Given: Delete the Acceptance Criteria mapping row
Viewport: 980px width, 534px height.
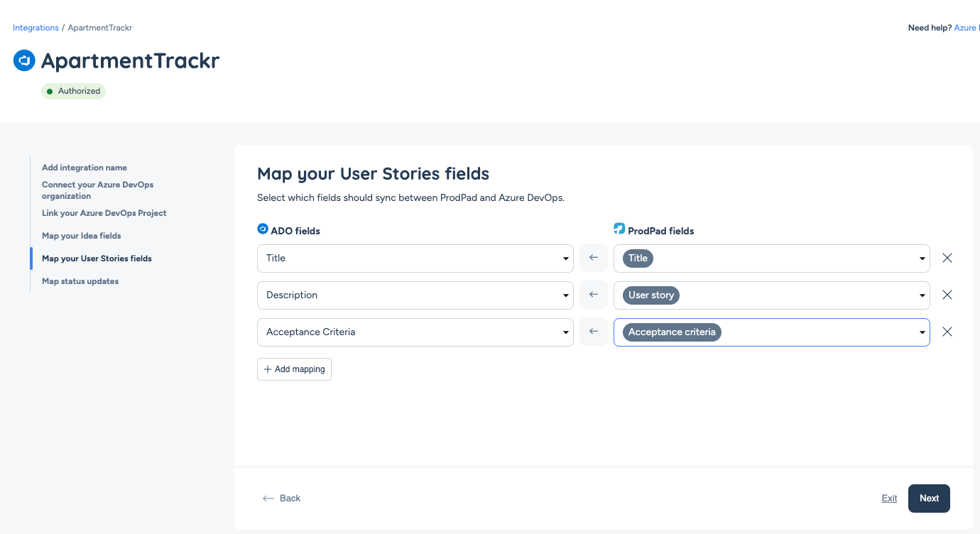Looking at the screenshot, I should click(947, 332).
